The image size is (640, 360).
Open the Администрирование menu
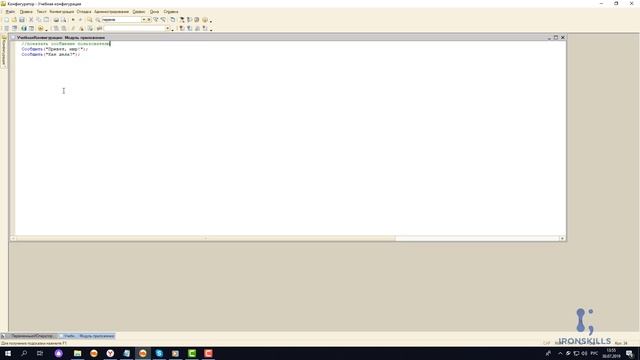click(111, 12)
